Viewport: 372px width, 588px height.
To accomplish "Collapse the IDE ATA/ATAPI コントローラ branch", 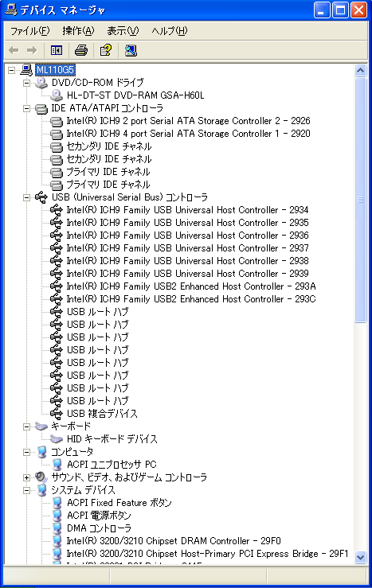I will (x=26, y=108).
